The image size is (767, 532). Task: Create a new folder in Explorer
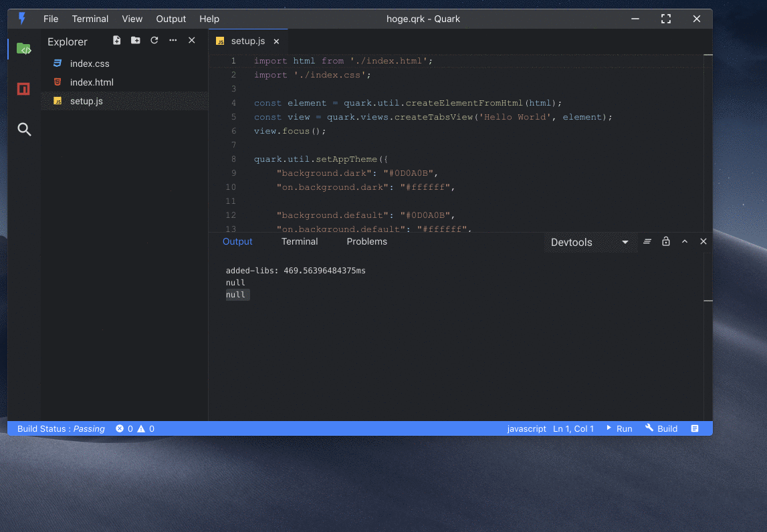(x=136, y=41)
